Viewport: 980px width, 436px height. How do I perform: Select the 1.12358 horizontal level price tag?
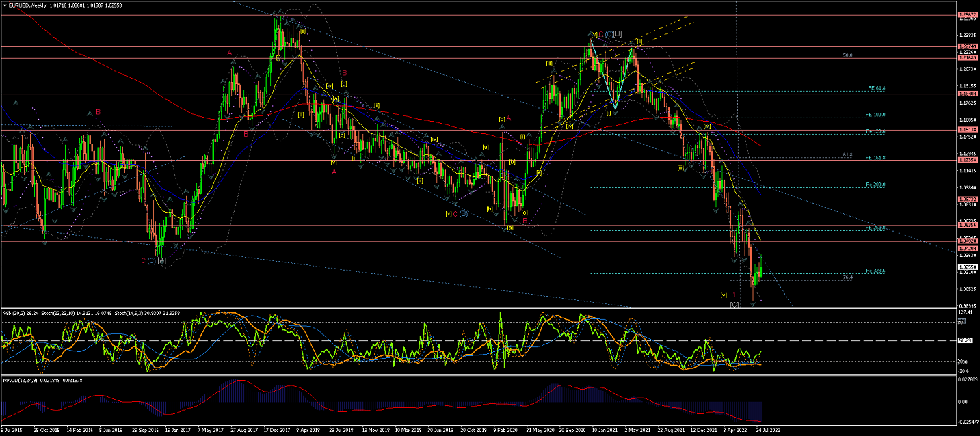pos(968,160)
